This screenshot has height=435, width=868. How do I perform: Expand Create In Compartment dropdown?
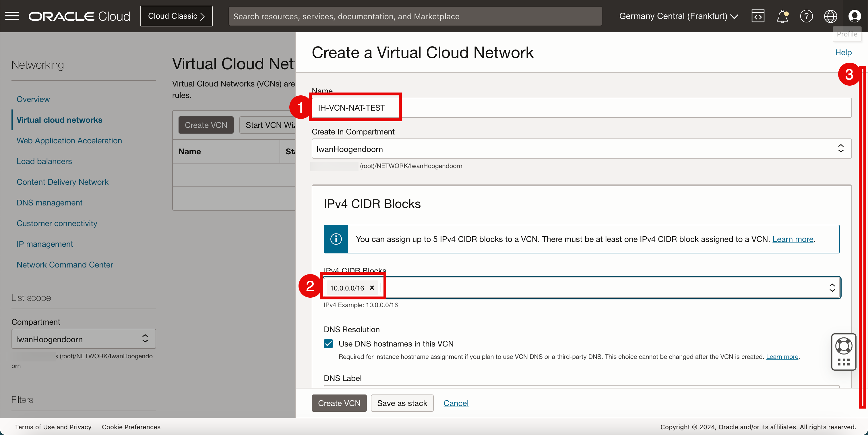[x=840, y=149]
